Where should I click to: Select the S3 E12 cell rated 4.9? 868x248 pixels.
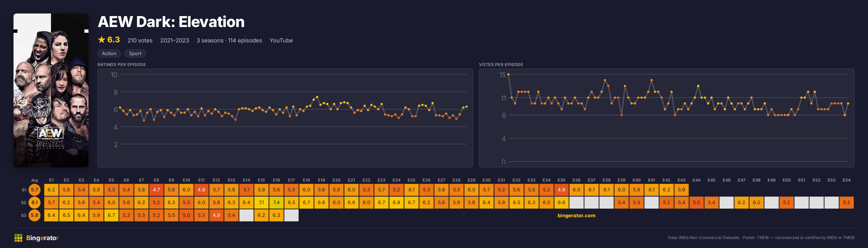tap(216, 215)
